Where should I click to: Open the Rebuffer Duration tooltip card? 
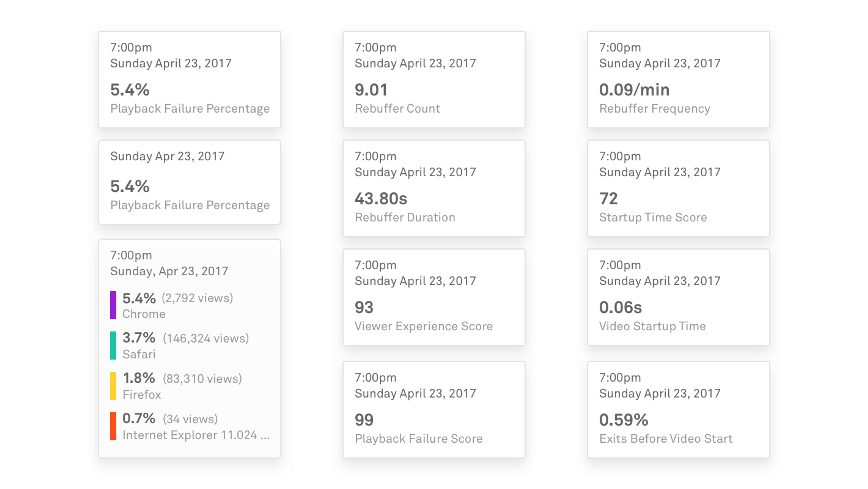tap(434, 188)
